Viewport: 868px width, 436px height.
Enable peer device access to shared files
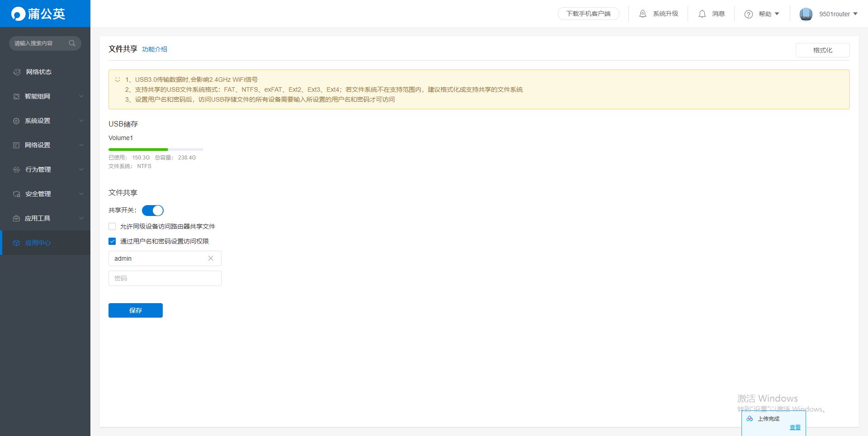tap(112, 226)
